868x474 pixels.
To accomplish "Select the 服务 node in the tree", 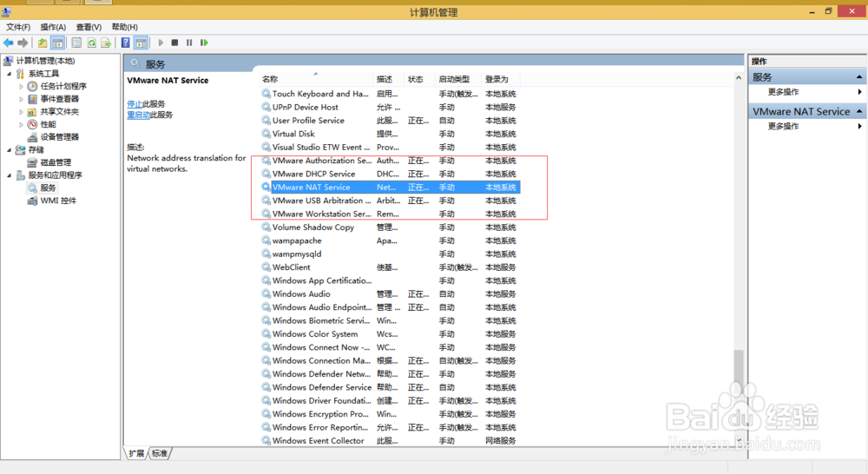I will (48, 188).
